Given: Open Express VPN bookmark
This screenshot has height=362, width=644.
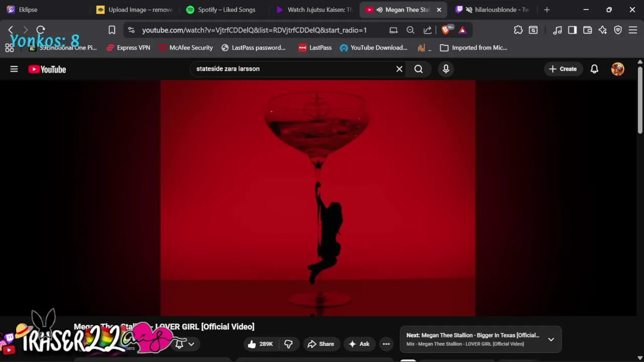Looking at the screenshot, I should (128, 48).
